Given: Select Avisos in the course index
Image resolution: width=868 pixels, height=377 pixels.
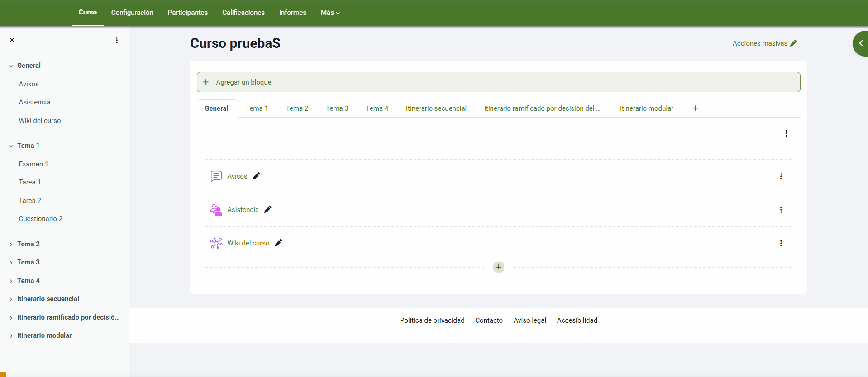Looking at the screenshot, I should tap(29, 84).
